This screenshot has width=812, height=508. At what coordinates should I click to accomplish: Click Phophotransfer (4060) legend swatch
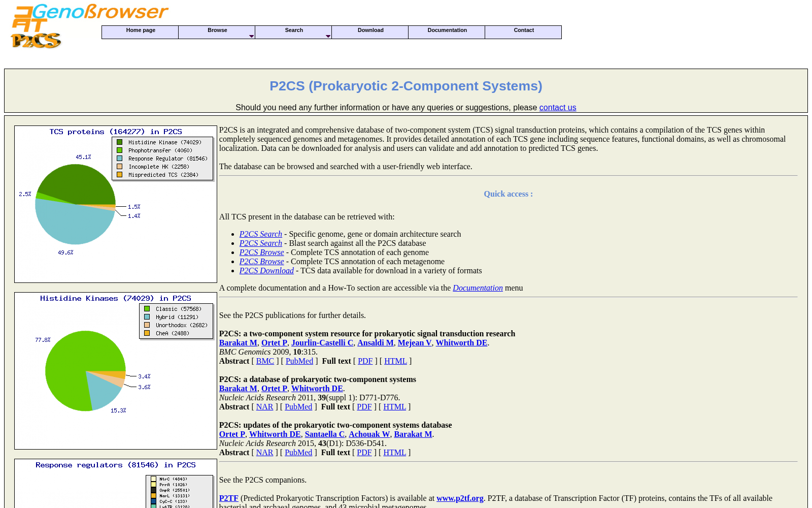pos(120,150)
